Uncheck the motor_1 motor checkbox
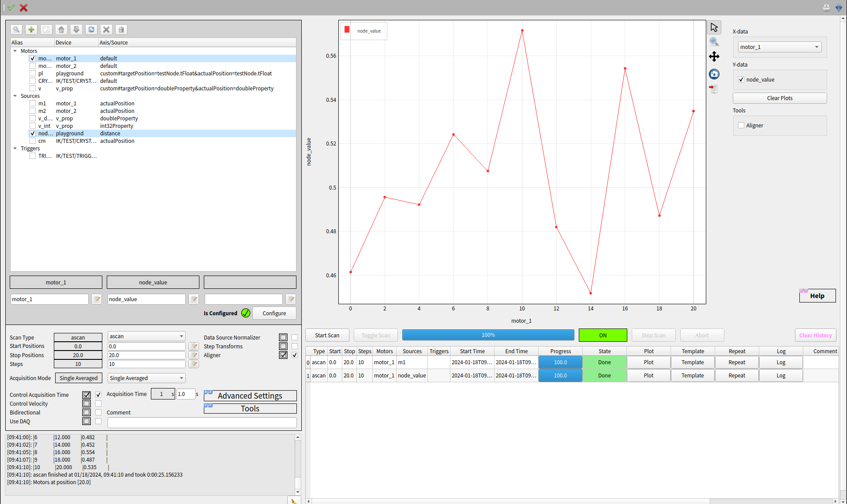The width and height of the screenshot is (847, 504). click(33, 59)
